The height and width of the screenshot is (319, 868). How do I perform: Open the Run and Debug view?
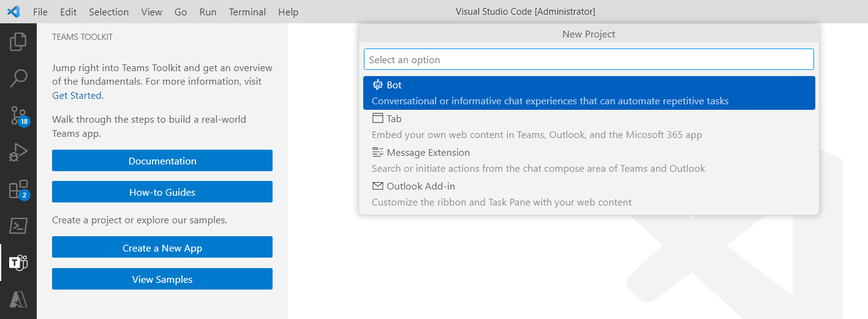click(18, 152)
